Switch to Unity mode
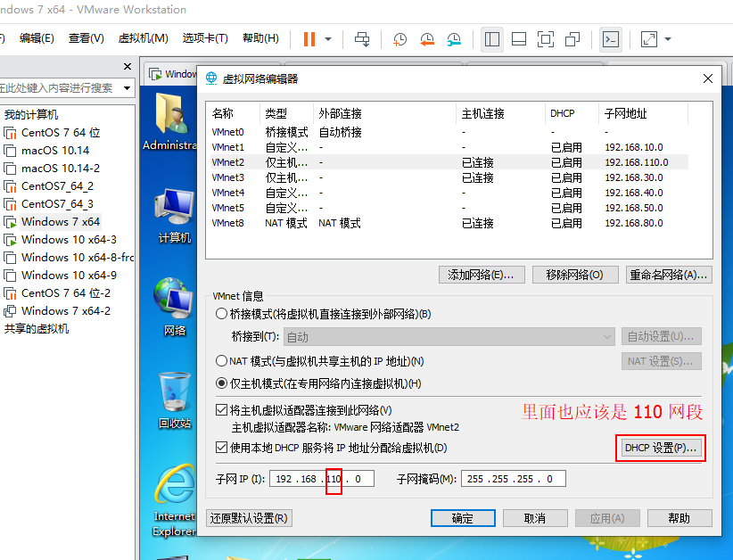 (572, 39)
